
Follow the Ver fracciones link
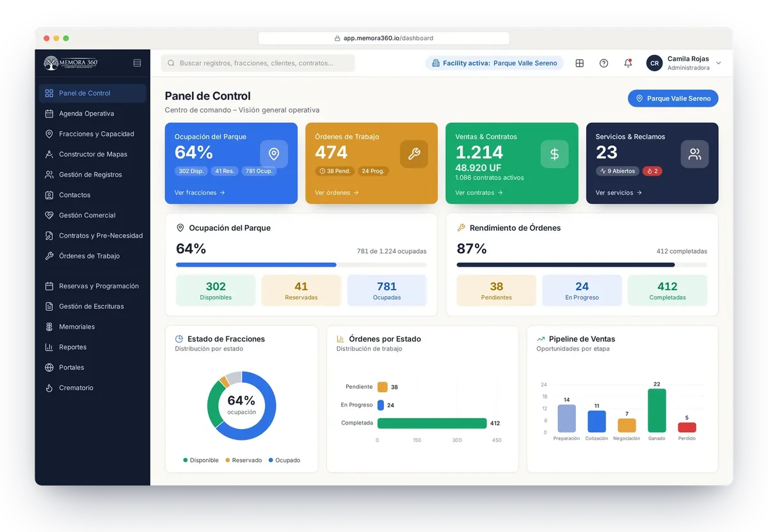[200, 192]
